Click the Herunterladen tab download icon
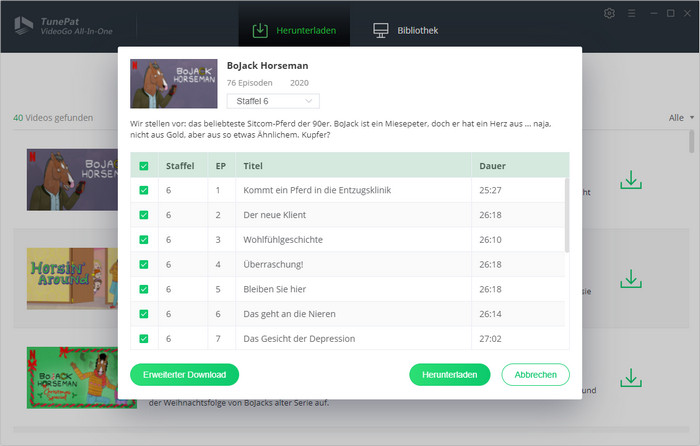 click(x=260, y=30)
